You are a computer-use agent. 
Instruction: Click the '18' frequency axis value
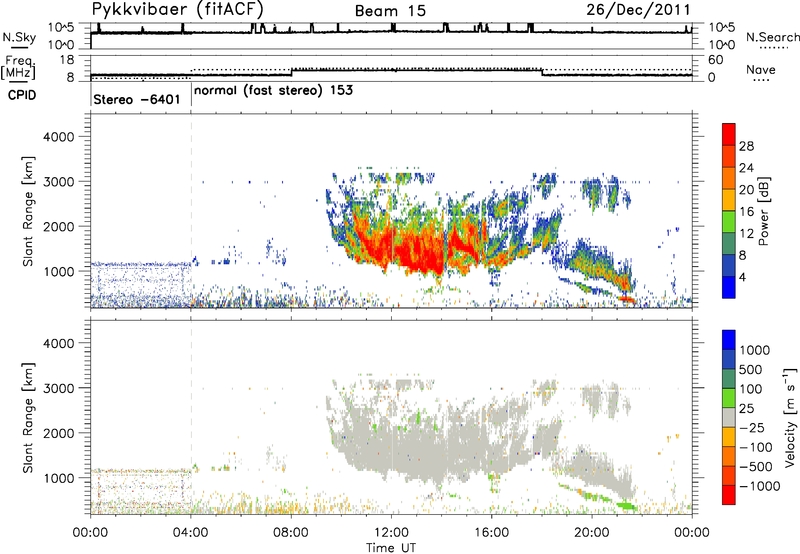pos(67,60)
